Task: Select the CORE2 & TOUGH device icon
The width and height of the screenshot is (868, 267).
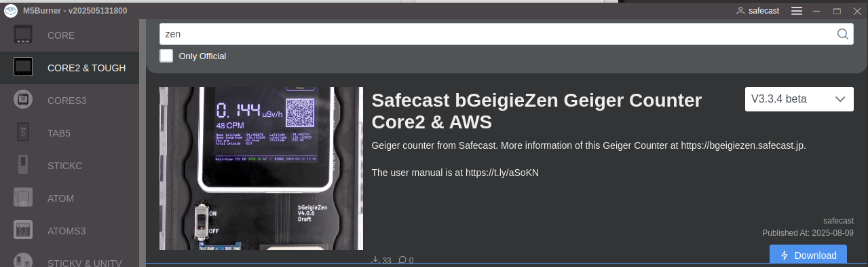Action: 23,67
